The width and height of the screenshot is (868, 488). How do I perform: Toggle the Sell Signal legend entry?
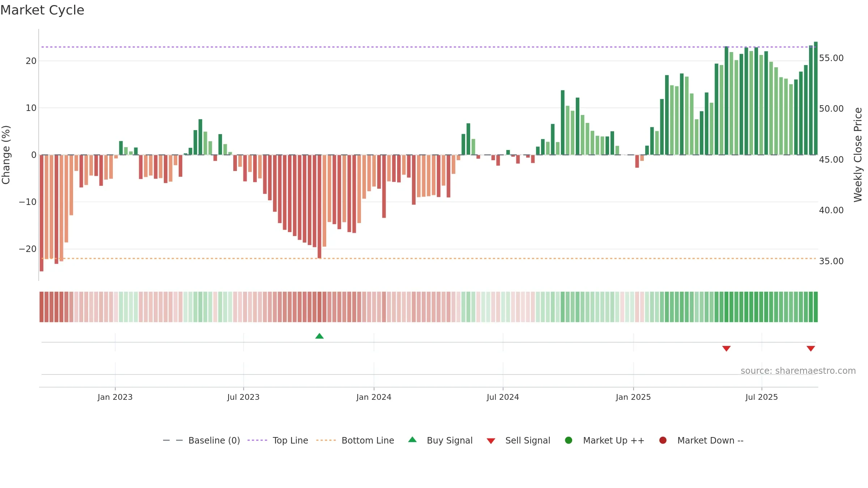coord(518,440)
